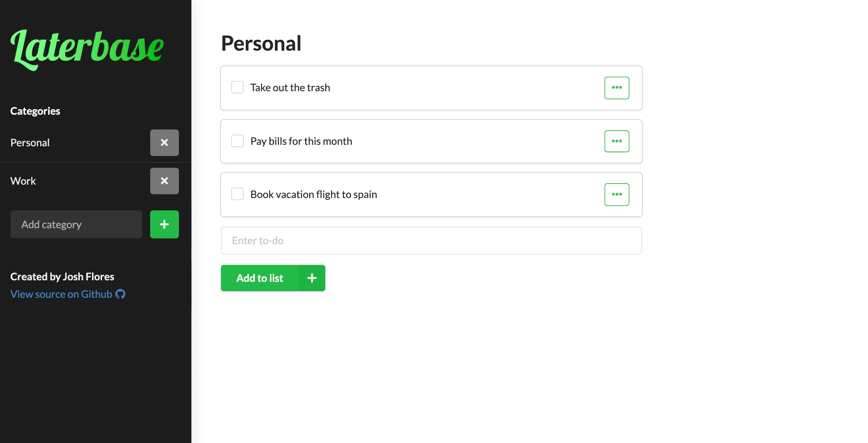Click the ellipsis icon on 'Book vacation flight to spain'

point(617,194)
